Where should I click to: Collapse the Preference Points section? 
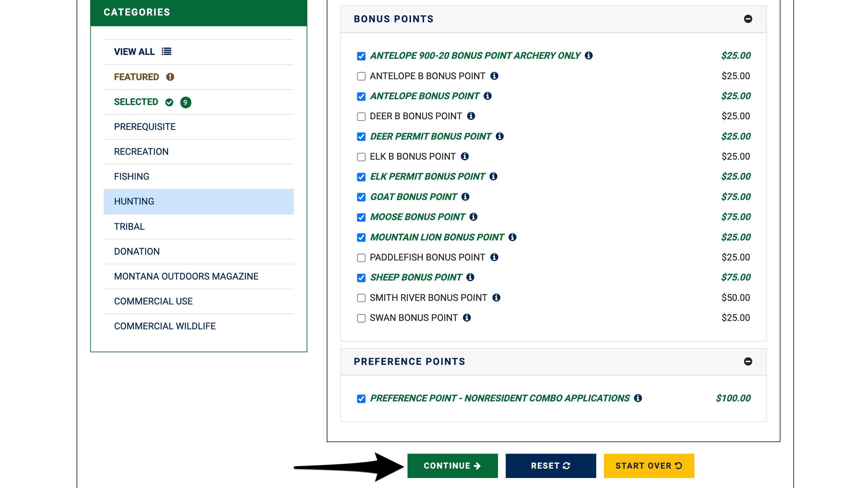[x=749, y=361]
